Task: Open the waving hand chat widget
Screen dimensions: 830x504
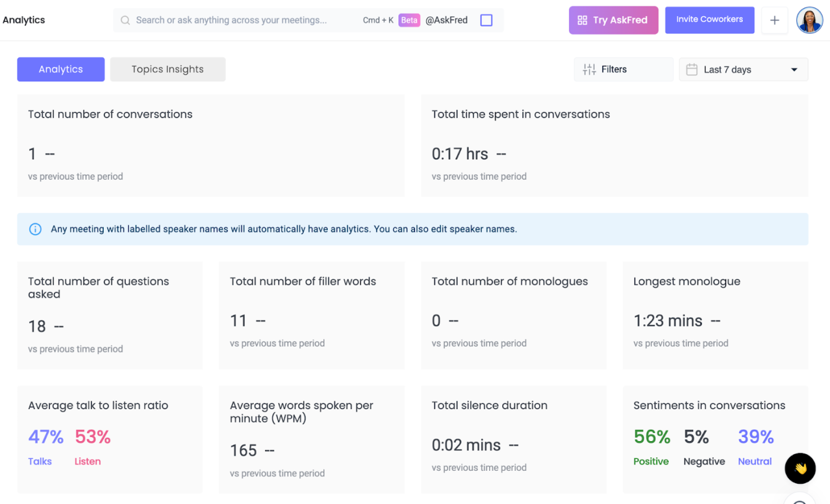Action: tap(800, 468)
